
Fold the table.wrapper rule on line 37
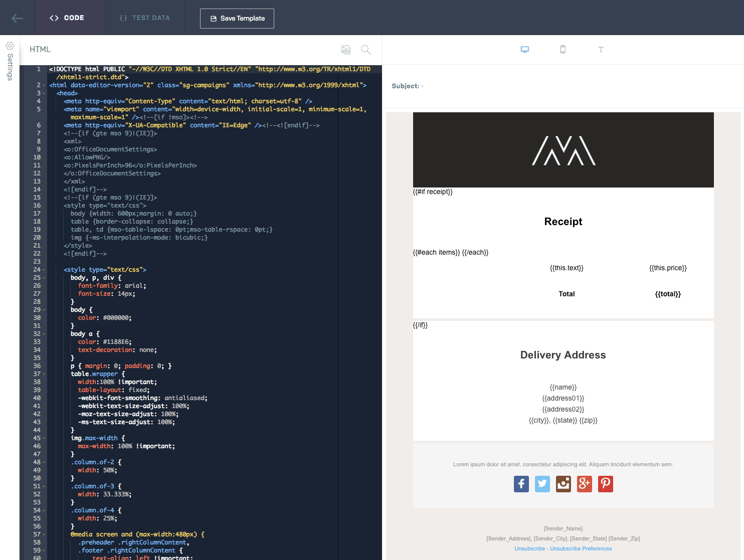click(x=44, y=374)
